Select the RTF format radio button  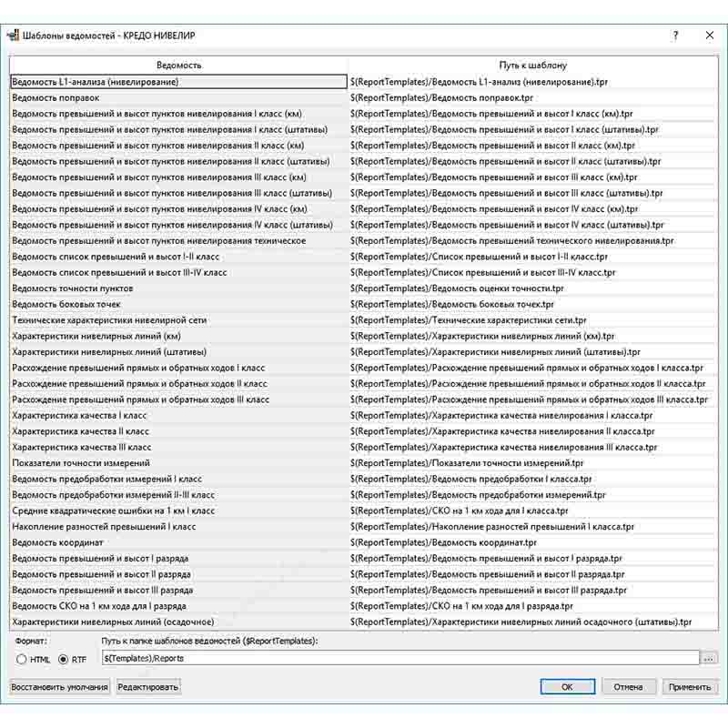[x=63, y=659]
